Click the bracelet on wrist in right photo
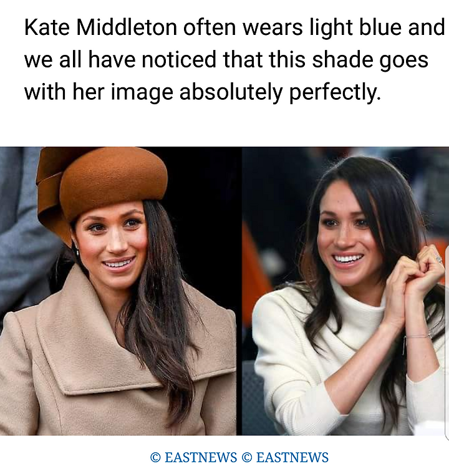The image size is (449, 476). [417, 337]
